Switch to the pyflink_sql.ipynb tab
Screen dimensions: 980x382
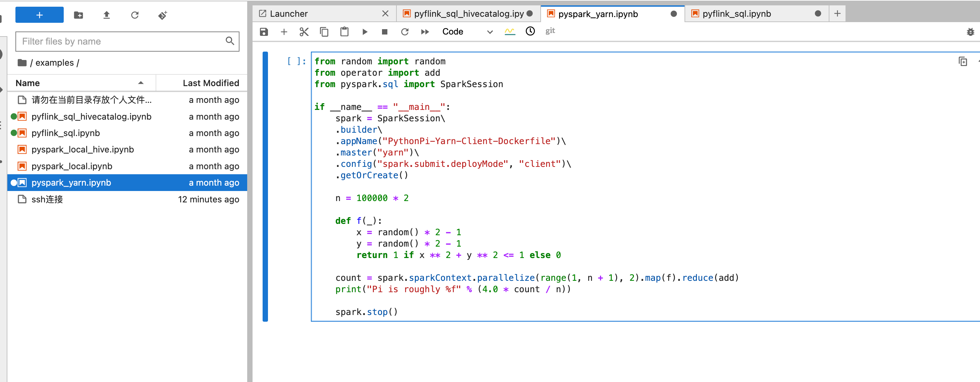click(x=737, y=14)
